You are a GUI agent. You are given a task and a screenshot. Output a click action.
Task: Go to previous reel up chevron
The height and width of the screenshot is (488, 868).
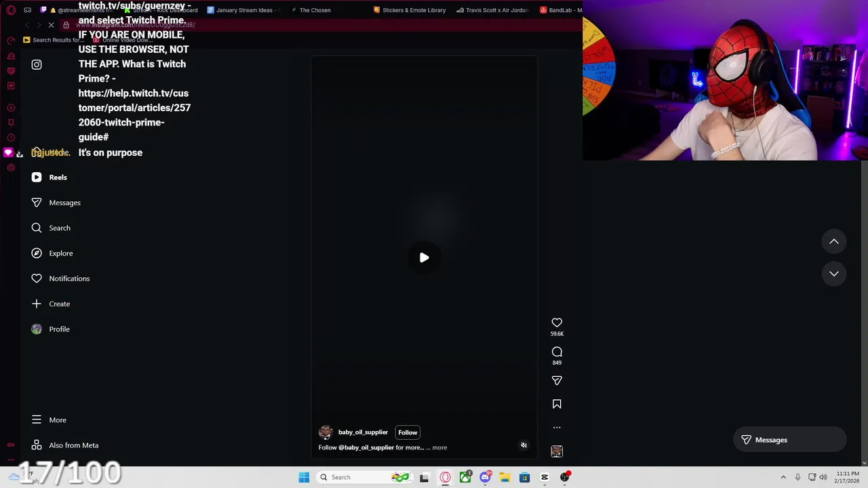[834, 242]
